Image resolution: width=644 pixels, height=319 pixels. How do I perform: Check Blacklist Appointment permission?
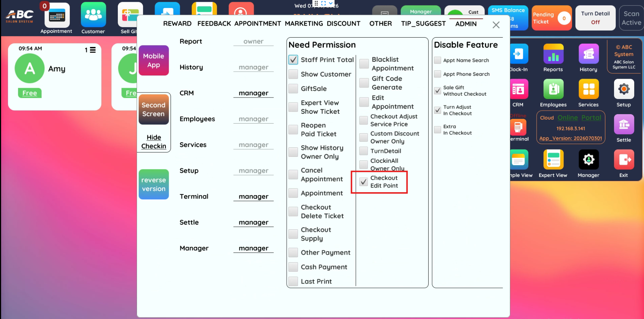tap(364, 64)
